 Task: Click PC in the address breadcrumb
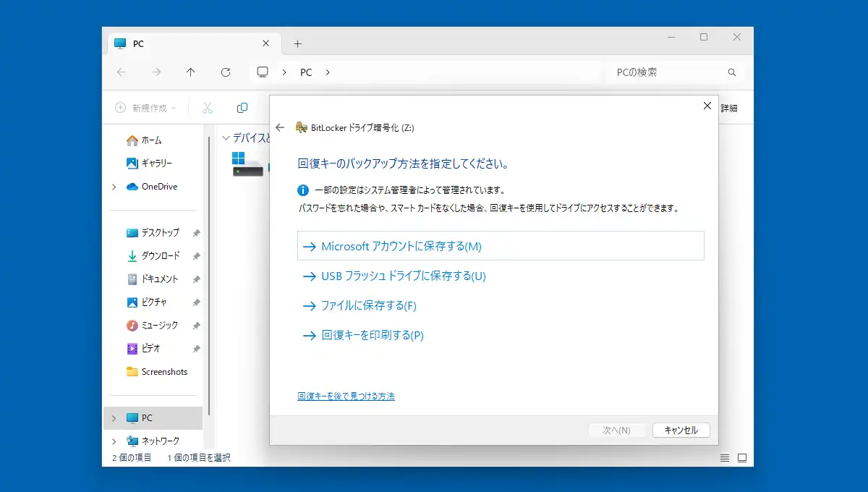pos(306,72)
